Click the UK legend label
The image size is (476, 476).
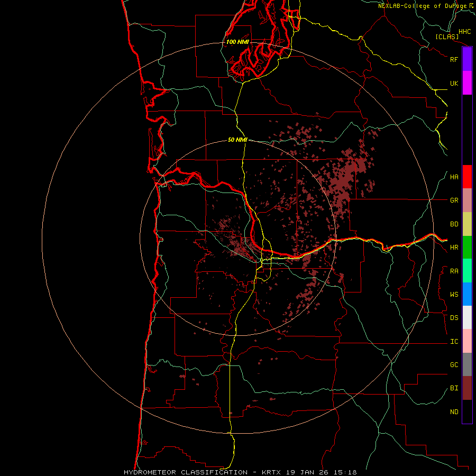[x=454, y=83]
